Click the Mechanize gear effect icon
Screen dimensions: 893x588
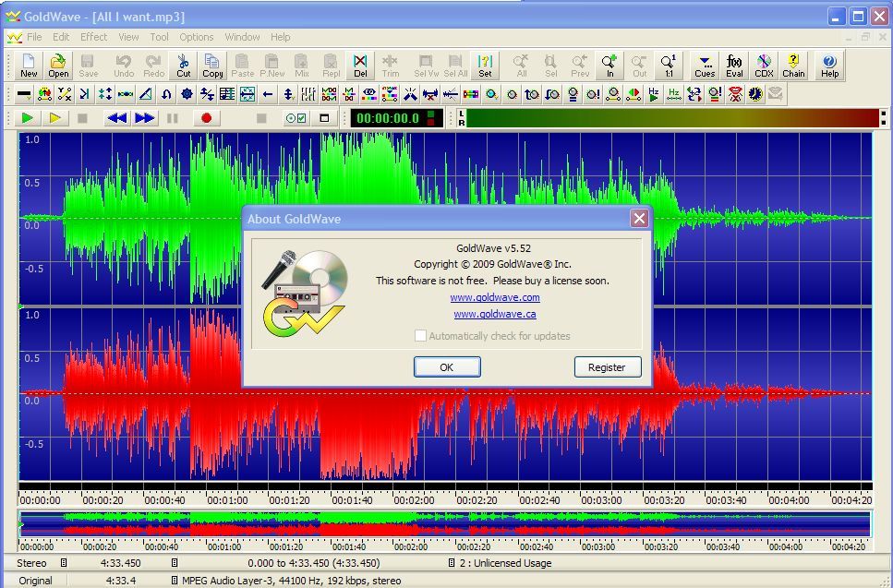[x=187, y=94]
